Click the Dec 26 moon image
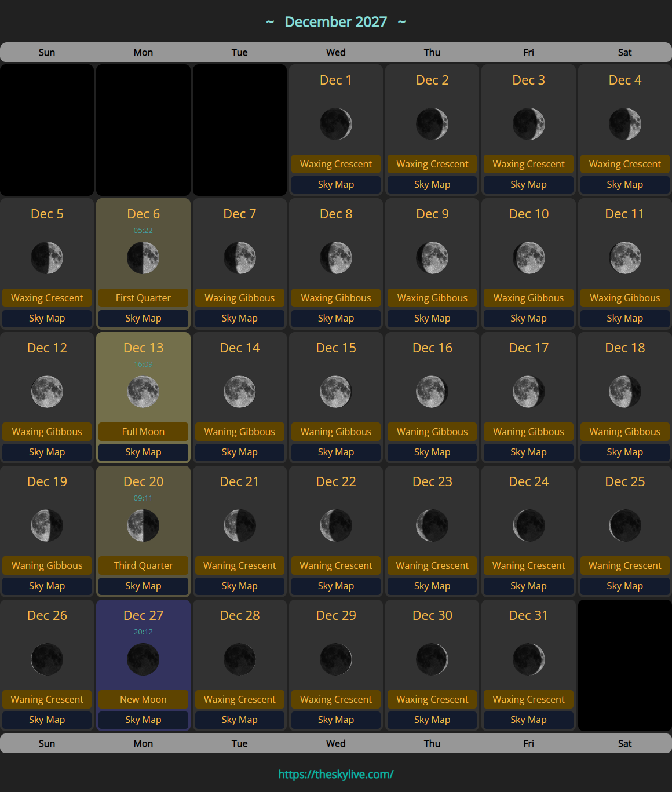The height and width of the screenshot is (792, 672). (47, 659)
